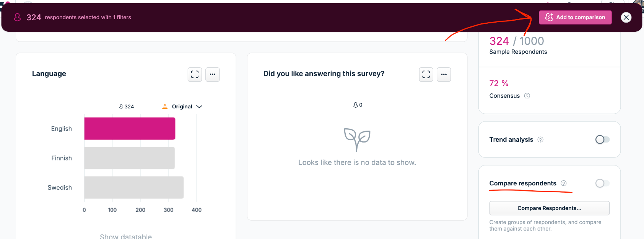644x239 pixels.
Task: Click the respondent icon in the selection banner
Action: pyautogui.click(x=17, y=17)
